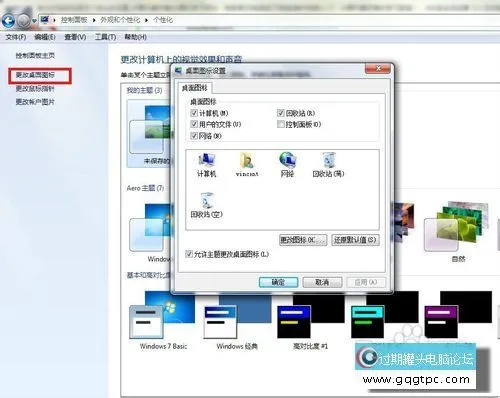The width and height of the screenshot is (500, 398).
Task: Enable the 控制面板(O) checkbox
Action: [281, 124]
